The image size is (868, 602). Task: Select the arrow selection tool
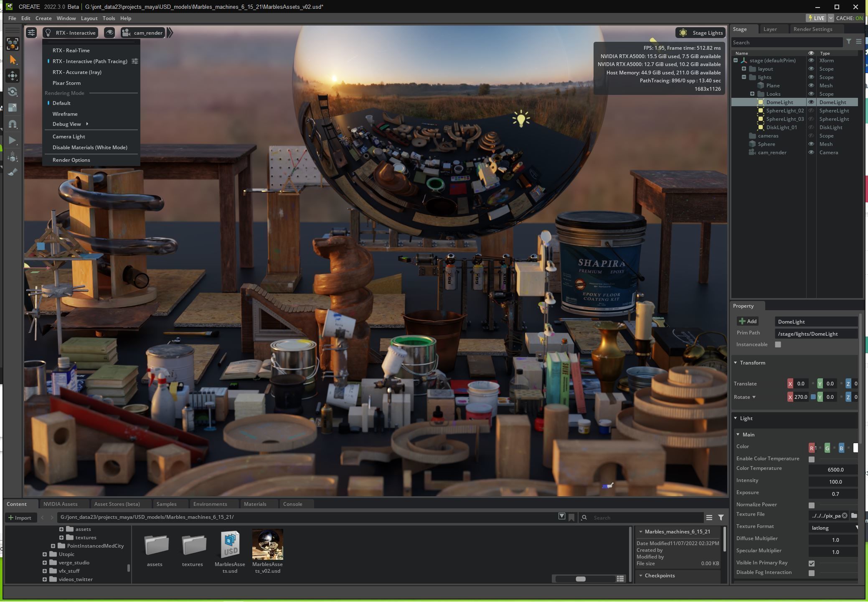(13, 60)
